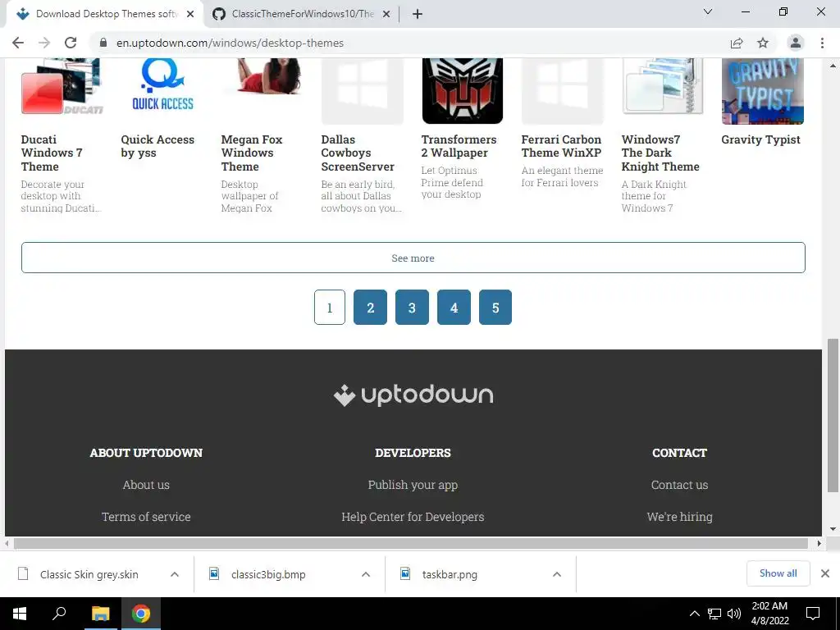This screenshot has width=840, height=630.
Task: Click Show all downloads
Action: tap(778, 573)
